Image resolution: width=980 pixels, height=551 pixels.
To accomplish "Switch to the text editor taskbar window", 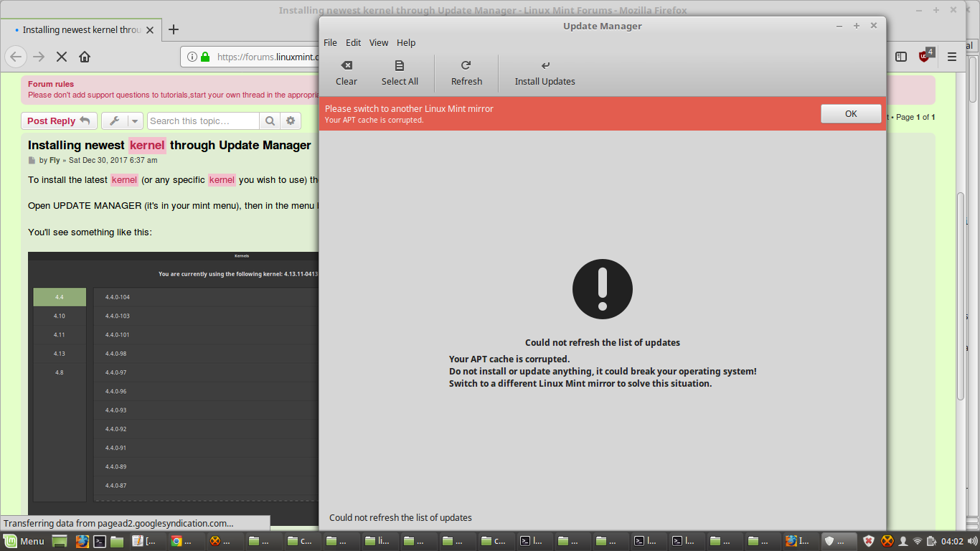I will point(147,541).
